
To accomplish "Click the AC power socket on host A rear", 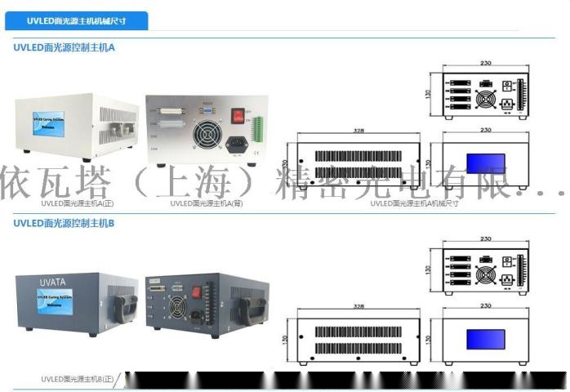I will click(x=237, y=145).
